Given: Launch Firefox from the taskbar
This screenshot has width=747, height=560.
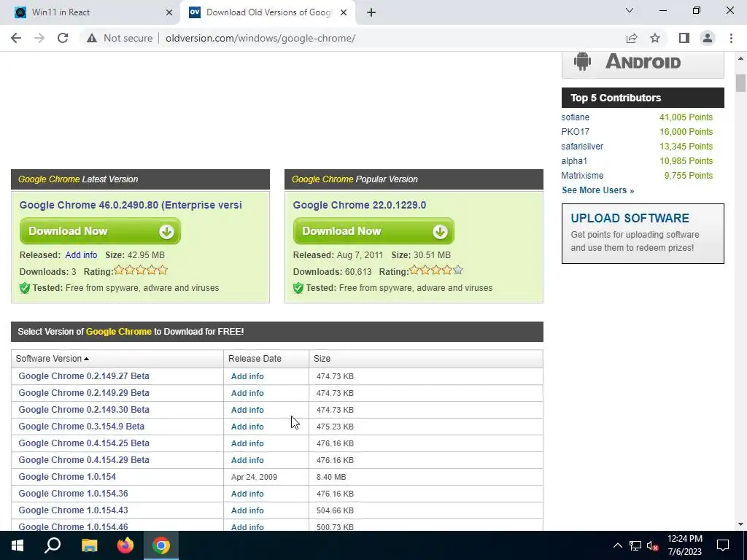Looking at the screenshot, I should [125, 545].
